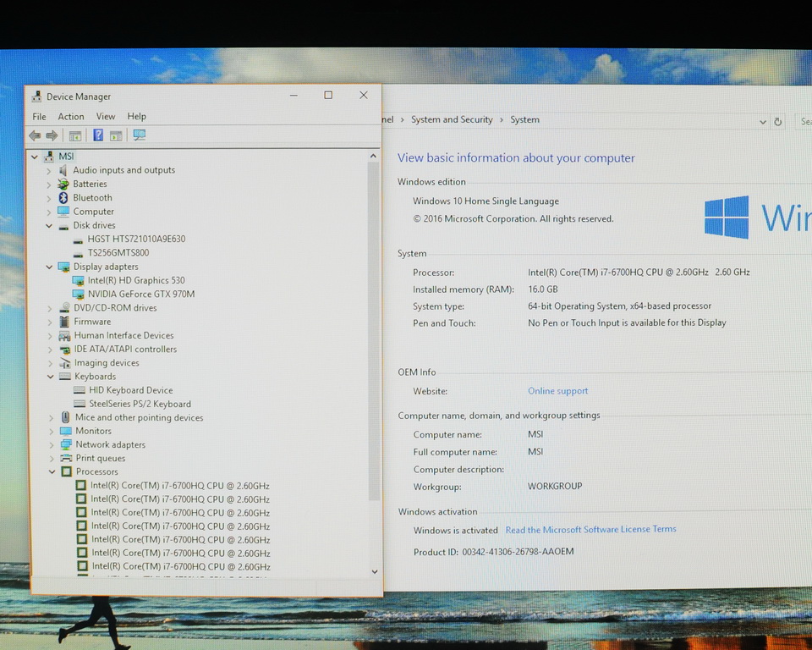This screenshot has width=812, height=650.
Task: Click the TS256GMTS800 disk icon
Action: coord(78,253)
